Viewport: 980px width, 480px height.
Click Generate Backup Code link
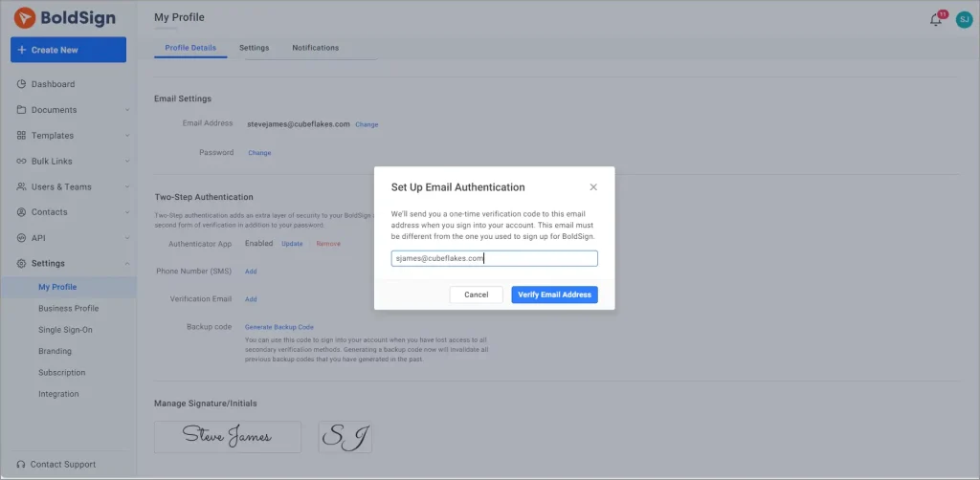(278, 327)
